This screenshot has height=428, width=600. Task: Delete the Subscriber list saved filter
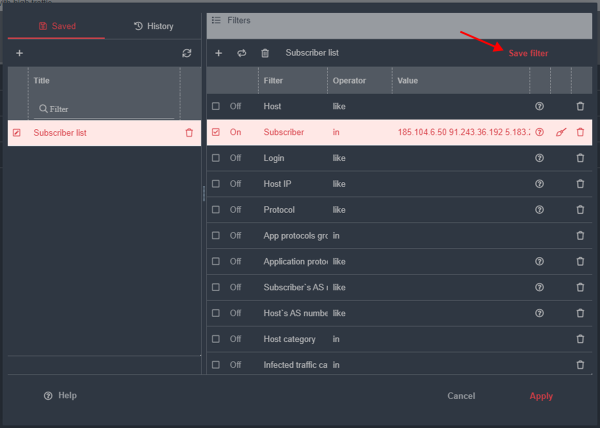[x=189, y=132]
